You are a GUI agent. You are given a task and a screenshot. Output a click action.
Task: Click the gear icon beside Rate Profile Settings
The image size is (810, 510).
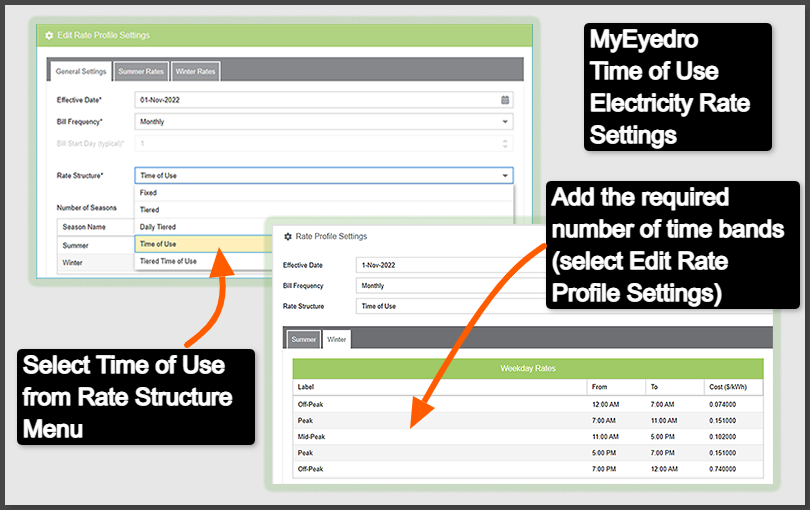(x=288, y=237)
